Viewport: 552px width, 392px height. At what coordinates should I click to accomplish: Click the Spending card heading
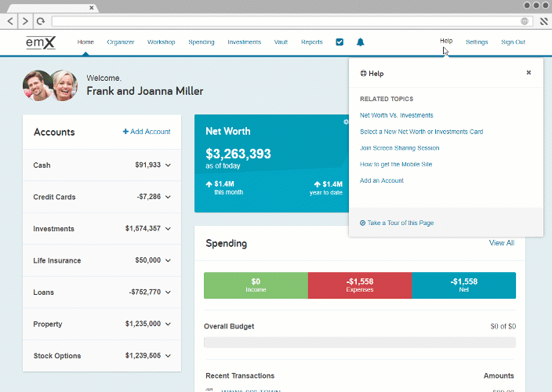click(227, 244)
